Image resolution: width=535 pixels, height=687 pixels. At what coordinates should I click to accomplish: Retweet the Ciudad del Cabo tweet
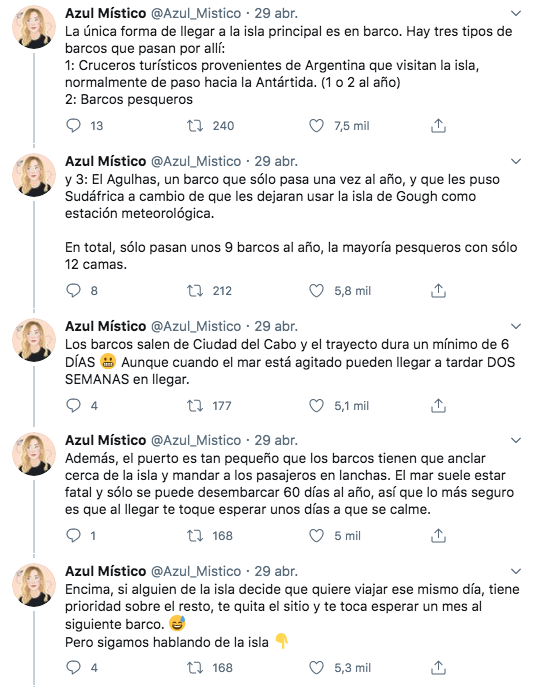(195, 406)
